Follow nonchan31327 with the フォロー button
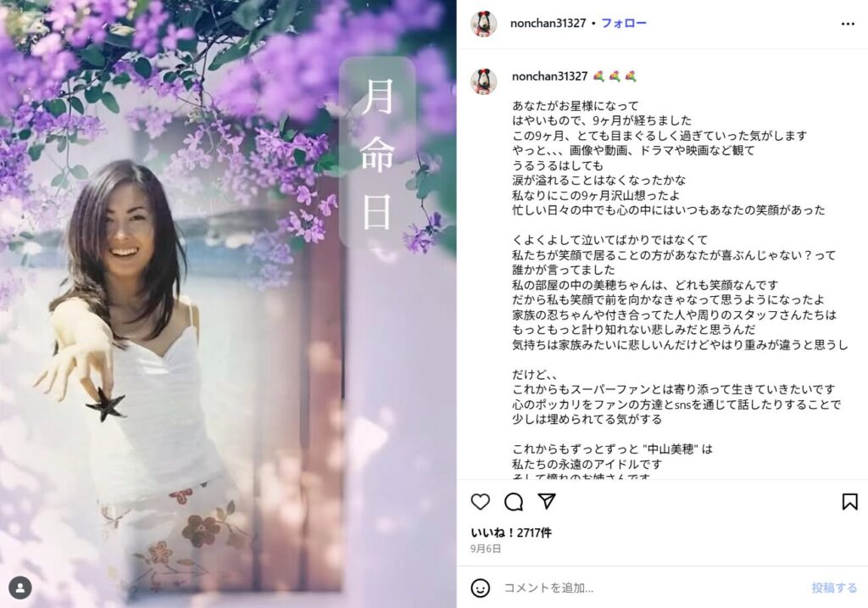 [623, 23]
